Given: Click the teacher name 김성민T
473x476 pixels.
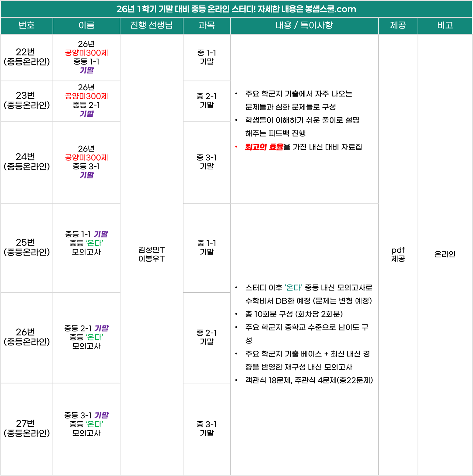Looking at the screenshot, I should click(152, 250).
